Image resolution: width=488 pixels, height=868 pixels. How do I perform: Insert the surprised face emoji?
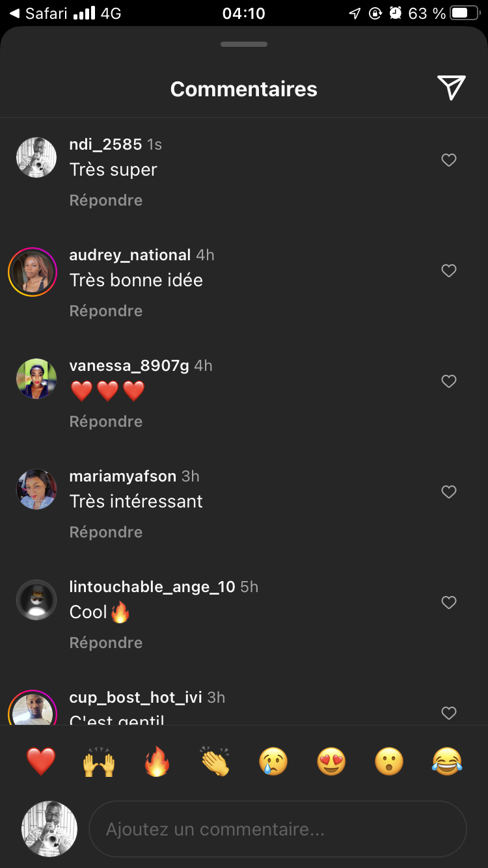[389, 761]
